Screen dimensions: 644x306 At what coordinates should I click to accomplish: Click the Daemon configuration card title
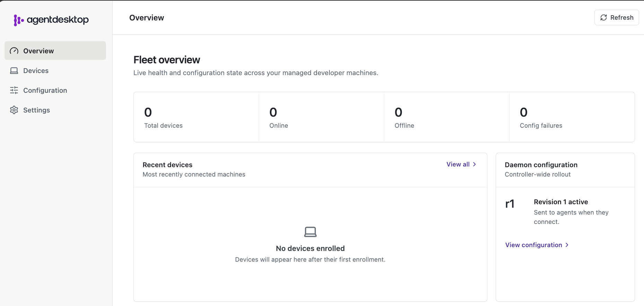[x=541, y=165]
